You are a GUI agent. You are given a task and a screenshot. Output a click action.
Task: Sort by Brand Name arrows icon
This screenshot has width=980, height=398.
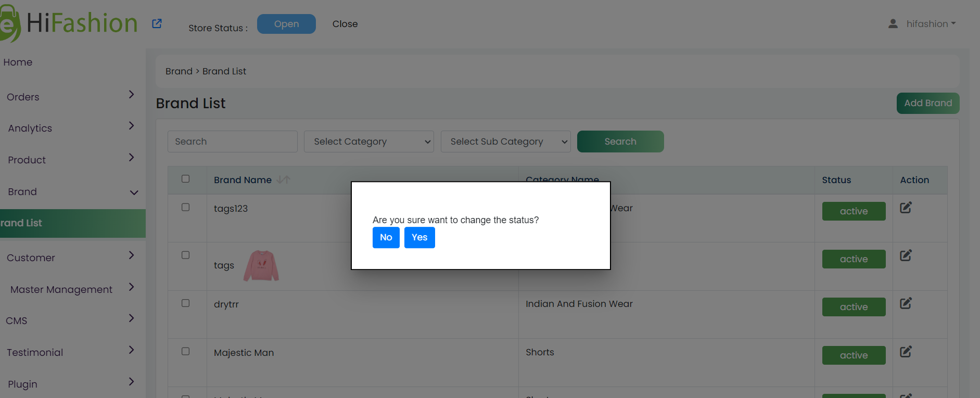click(x=284, y=179)
